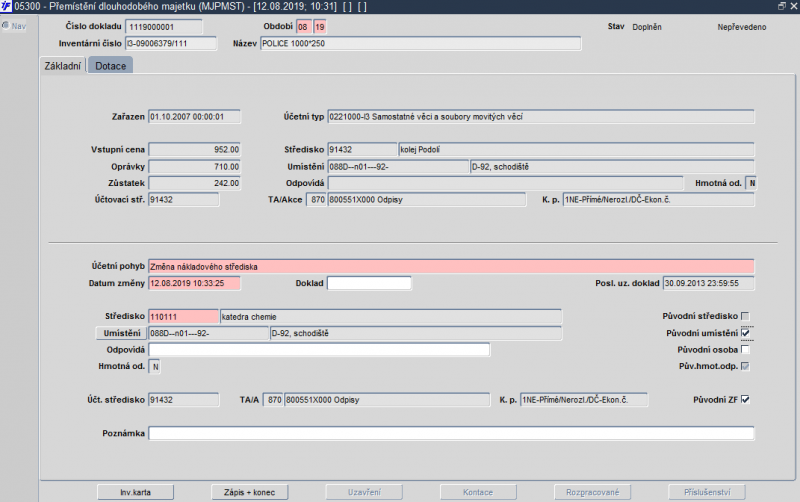Click the Kontace button

coord(478,492)
